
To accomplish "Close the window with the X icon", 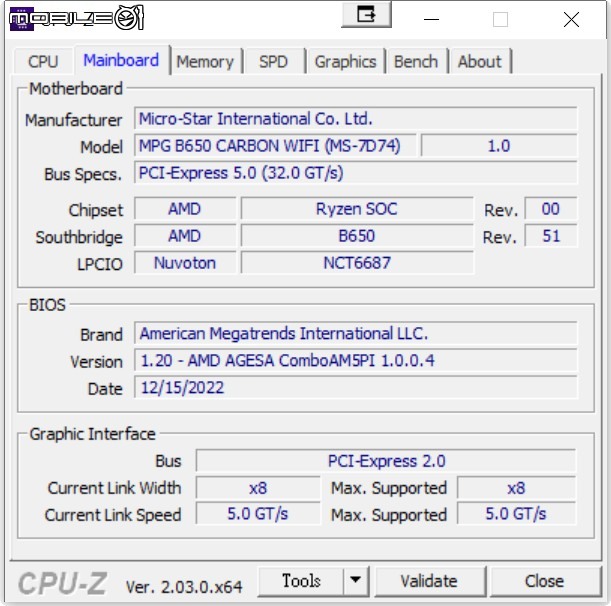I will pos(571,19).
